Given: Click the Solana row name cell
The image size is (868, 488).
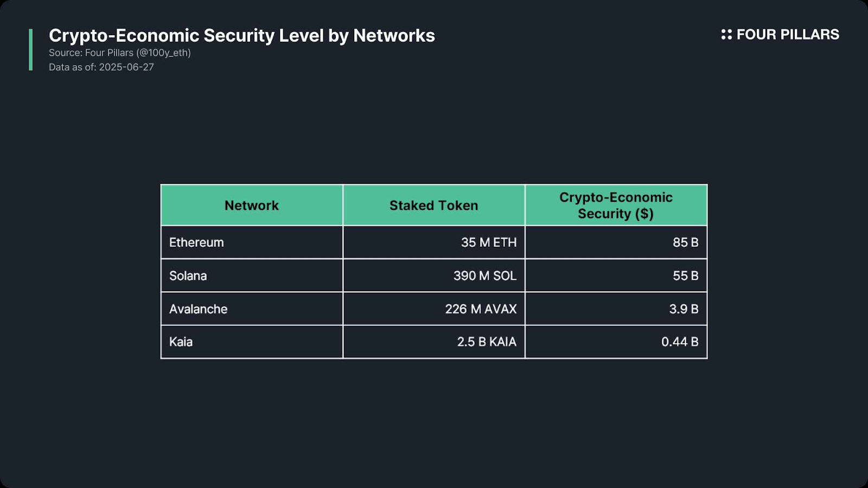Looking at the screenshot, I should click(x=188, y=275).
